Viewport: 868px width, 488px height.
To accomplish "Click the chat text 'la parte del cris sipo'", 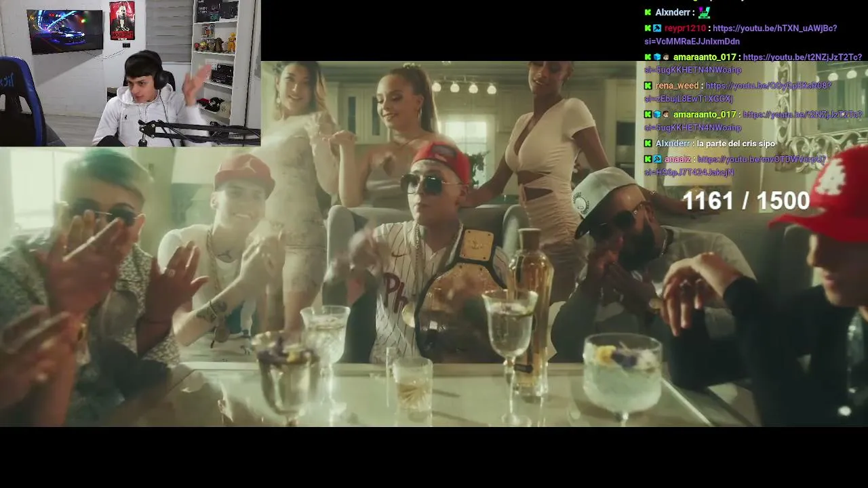I will 736,144.
